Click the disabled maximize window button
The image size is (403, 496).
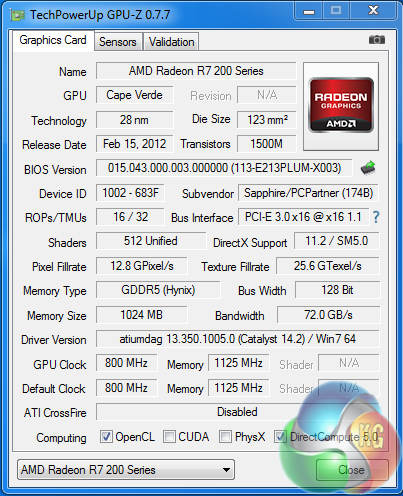click(x=336, y=11)
